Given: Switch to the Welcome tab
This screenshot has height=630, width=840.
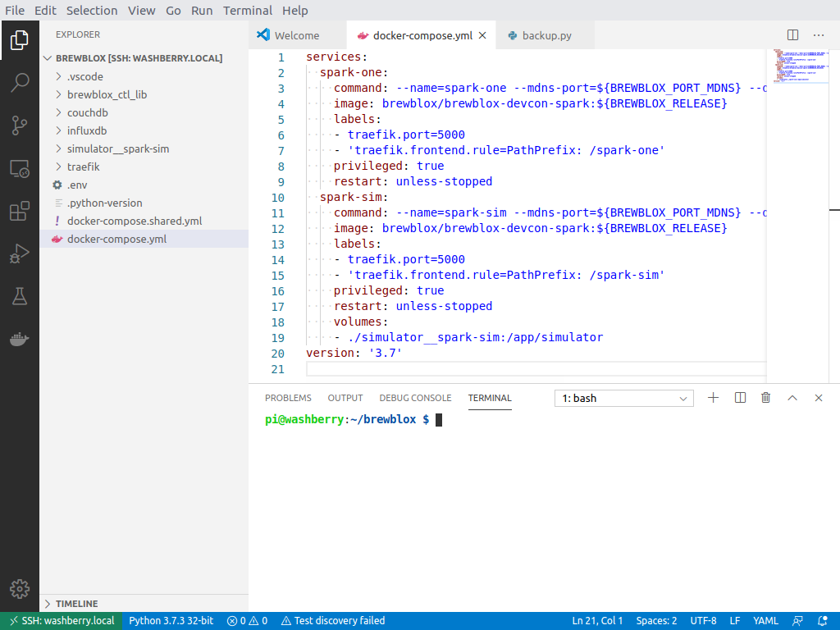Looking at the screenshot, I should [x=298, y=35].
